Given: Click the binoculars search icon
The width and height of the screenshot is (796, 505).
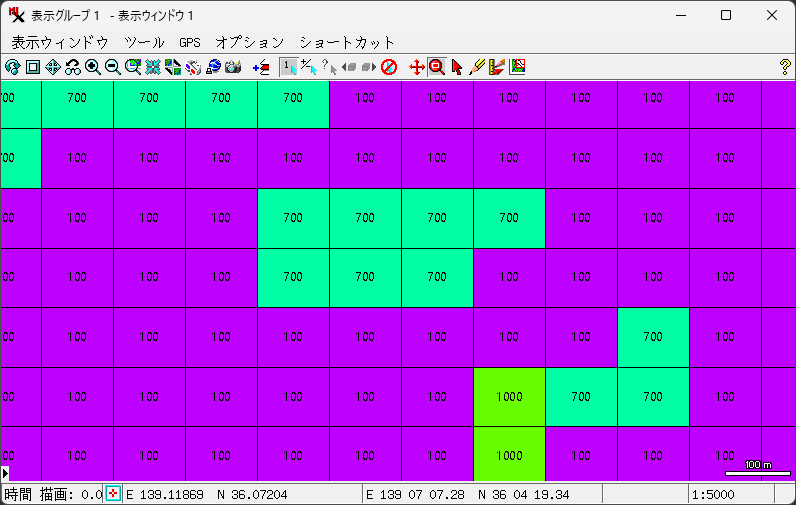Looking at the screenshot, I should click(x=73, y=67).
